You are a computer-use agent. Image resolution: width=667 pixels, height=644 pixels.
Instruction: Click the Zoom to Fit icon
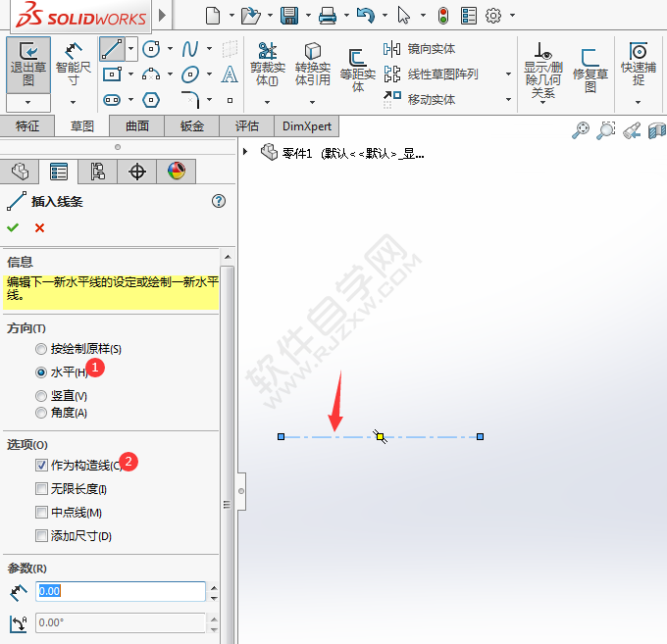[581, 130]
